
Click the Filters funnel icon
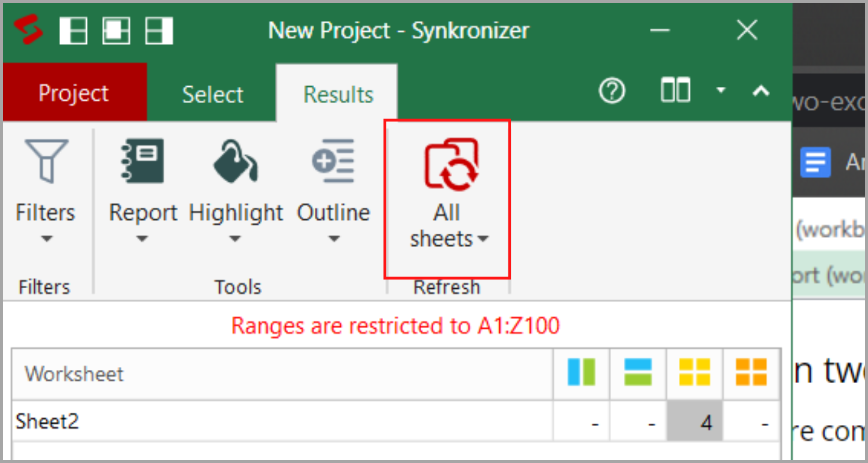tap(46, 161)
